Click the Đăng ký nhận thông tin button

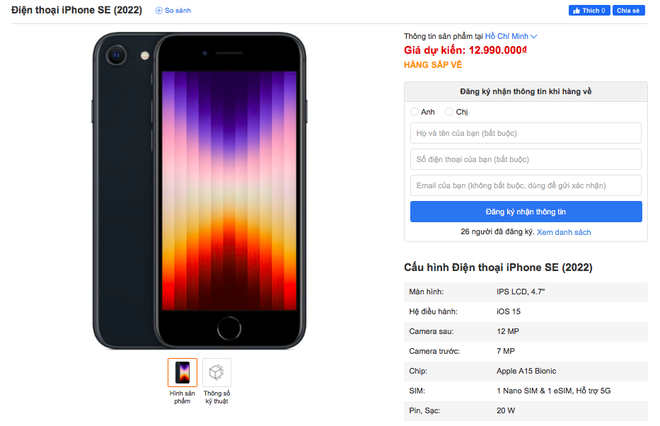[x=526, y=211]
